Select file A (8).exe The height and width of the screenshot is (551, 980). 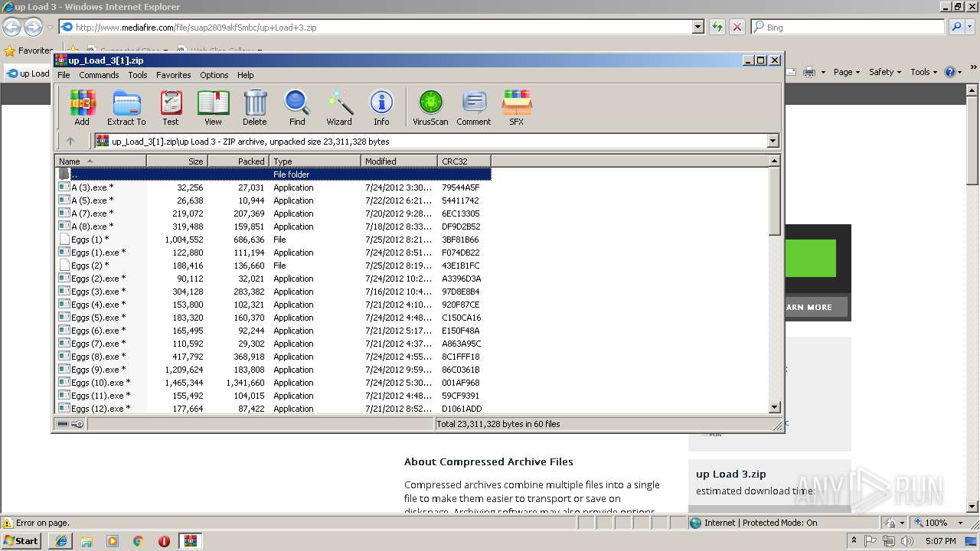point(273,227)
